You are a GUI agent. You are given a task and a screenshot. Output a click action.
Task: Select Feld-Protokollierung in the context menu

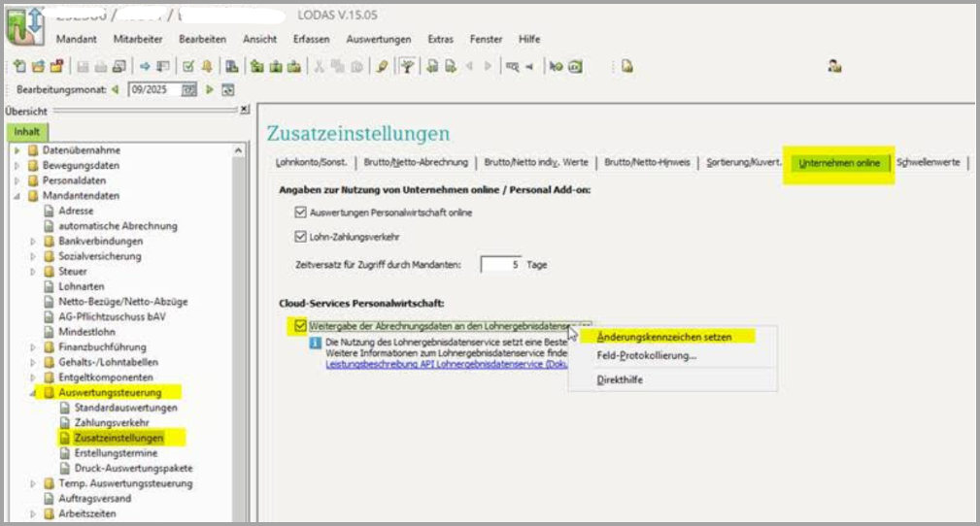646,356
